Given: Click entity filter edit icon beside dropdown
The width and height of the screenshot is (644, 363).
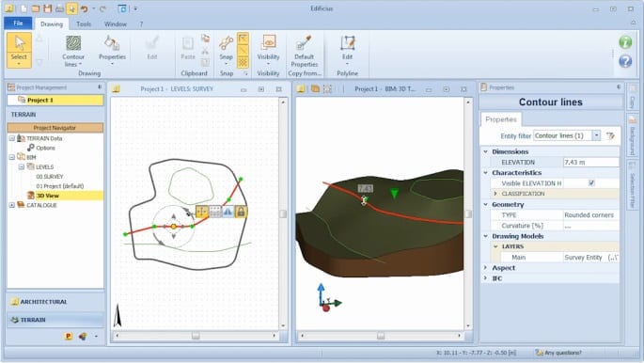Looking at the screenshot, I should pos(610,135).
